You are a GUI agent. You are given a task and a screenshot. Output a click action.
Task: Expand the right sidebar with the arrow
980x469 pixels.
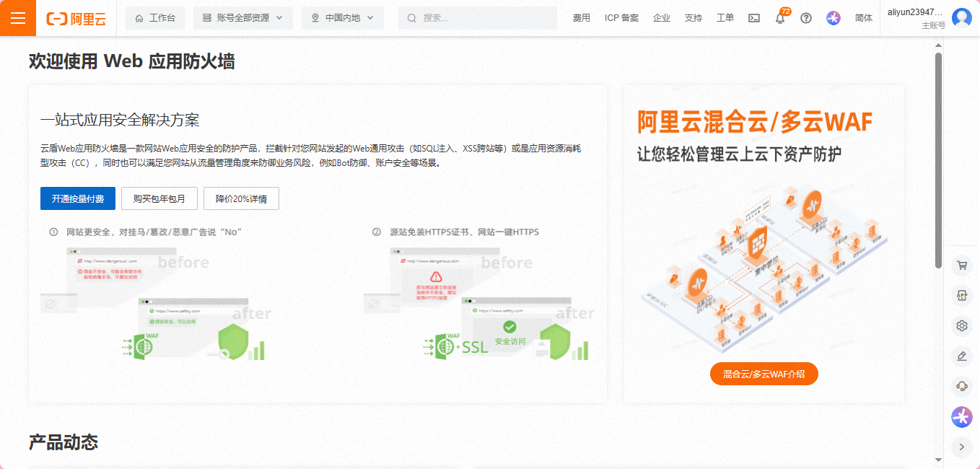click(961, 447)
